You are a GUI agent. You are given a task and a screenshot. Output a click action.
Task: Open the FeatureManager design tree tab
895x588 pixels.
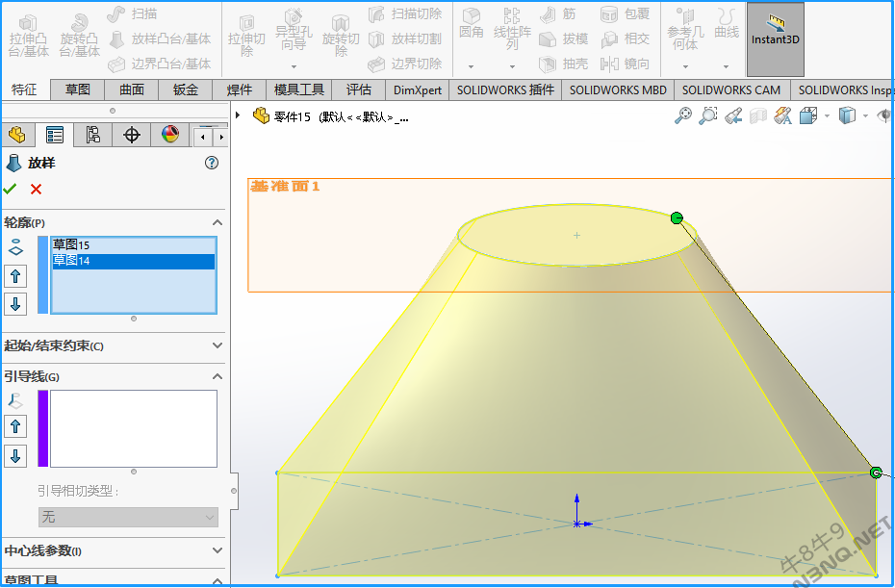tap(17, 136)
